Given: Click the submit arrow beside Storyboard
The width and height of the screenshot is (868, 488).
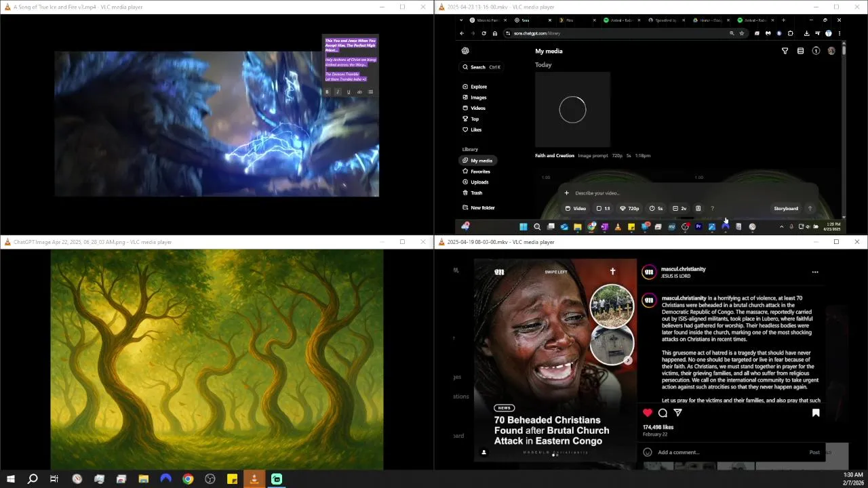Looking at the screenshot, I should (x=810, y=209).
